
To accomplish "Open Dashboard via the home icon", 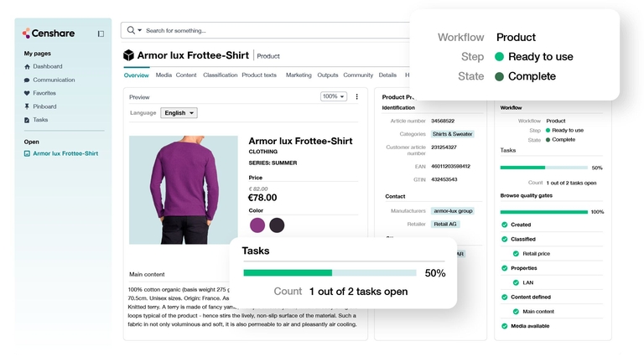I will pos(27,66).
